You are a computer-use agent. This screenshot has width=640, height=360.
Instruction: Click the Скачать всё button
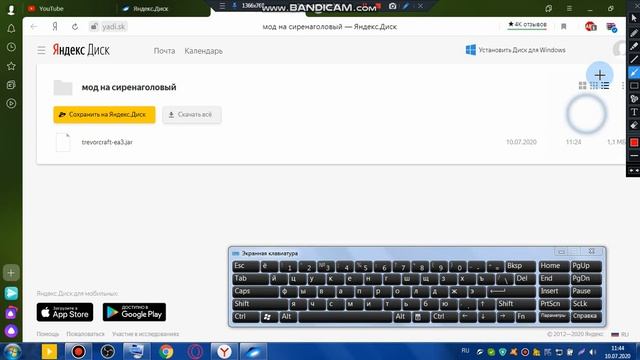pos(192,115)
